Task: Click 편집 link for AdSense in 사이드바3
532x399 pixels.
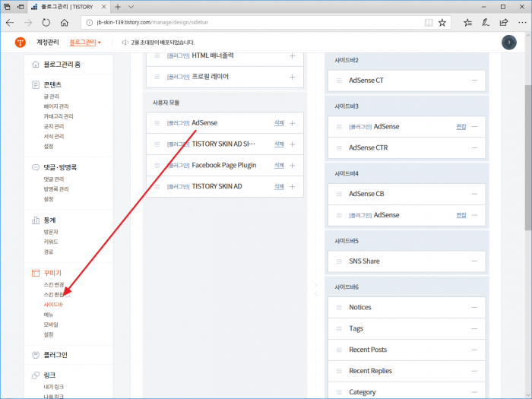Action: [x=461, y=127]
